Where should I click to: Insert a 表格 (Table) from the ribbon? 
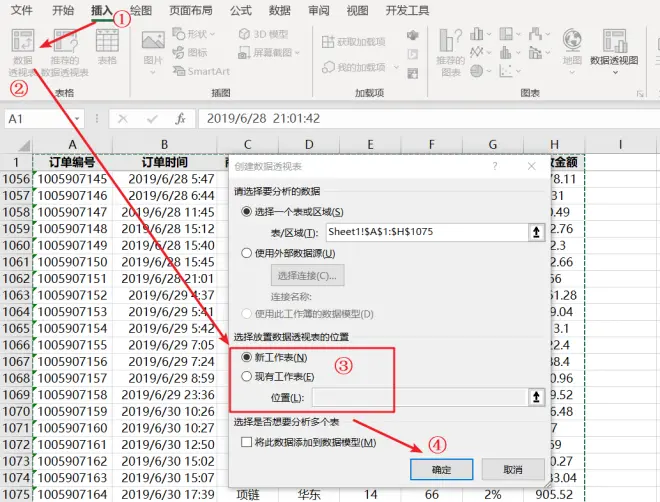(x=107, y=46)
